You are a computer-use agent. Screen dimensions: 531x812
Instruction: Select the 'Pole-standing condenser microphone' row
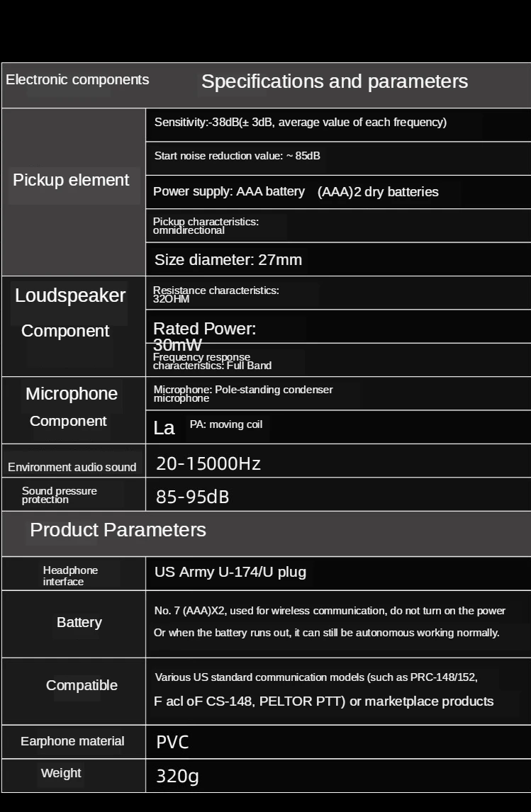243,393
